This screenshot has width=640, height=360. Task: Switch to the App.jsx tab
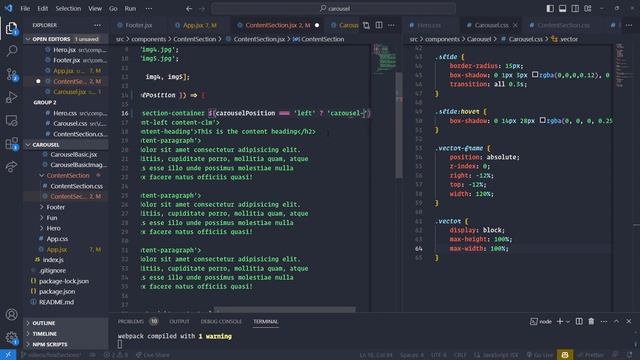199,25
